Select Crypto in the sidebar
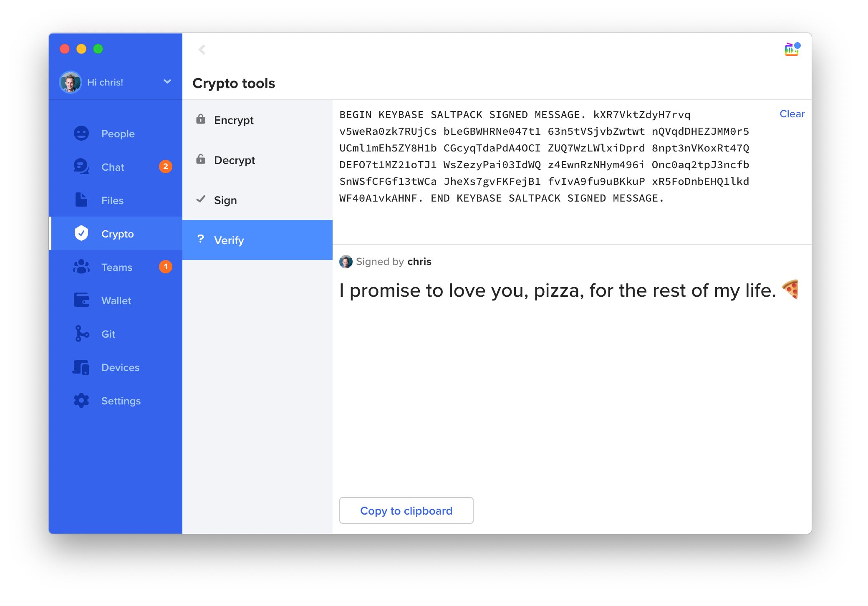 (x=116, y=233)
